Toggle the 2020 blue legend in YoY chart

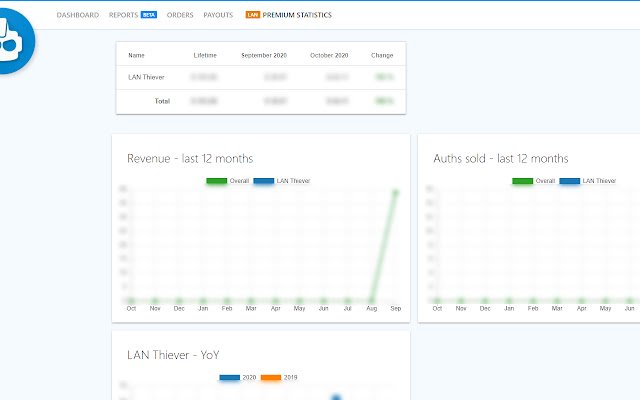(238, 378)
